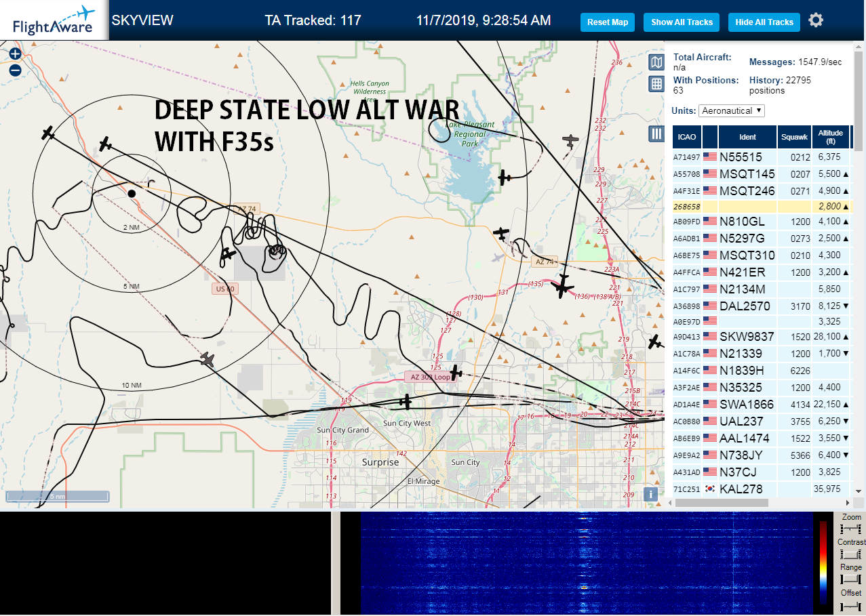Select the N5297G row

[762, 239]
